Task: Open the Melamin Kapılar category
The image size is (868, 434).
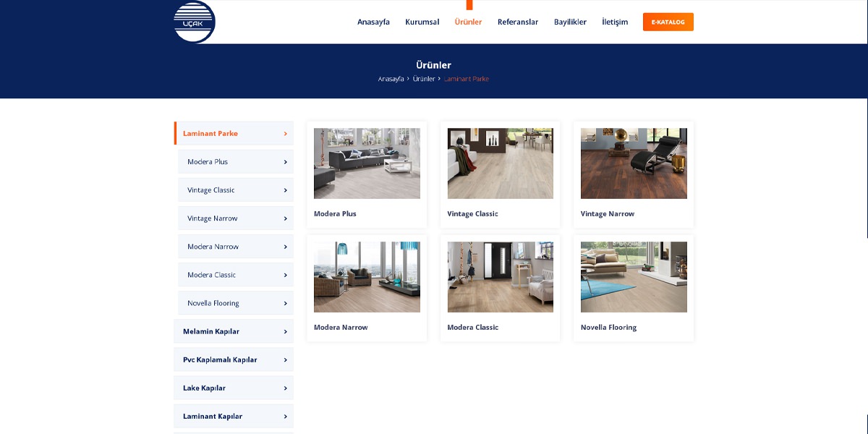Action: tap(234, 331)
